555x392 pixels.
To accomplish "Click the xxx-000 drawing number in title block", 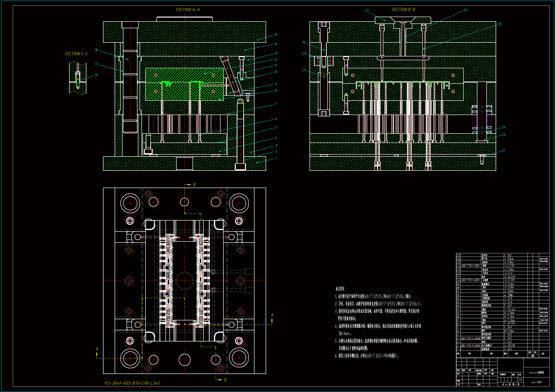I will click(536, 382).
